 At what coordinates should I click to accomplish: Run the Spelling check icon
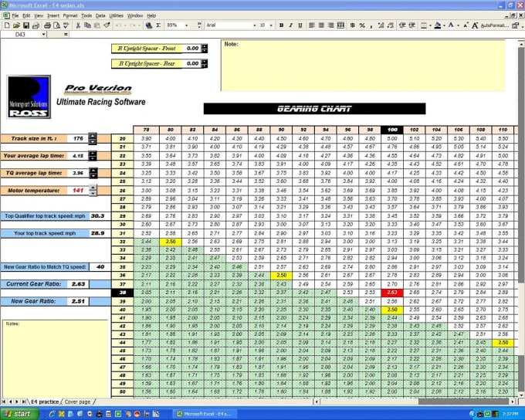(x=66, y=25)
